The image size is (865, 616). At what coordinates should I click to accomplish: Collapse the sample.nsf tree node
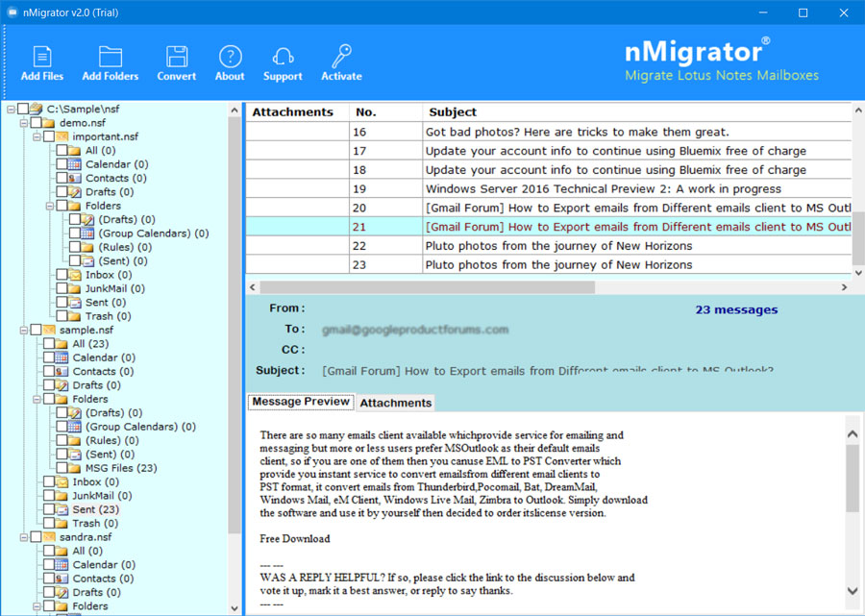click(24, 331)
